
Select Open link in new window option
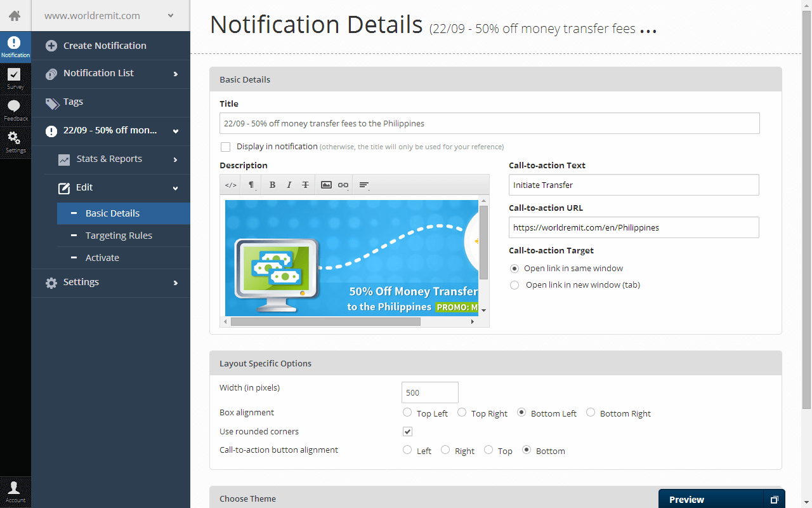click(514, 285)
